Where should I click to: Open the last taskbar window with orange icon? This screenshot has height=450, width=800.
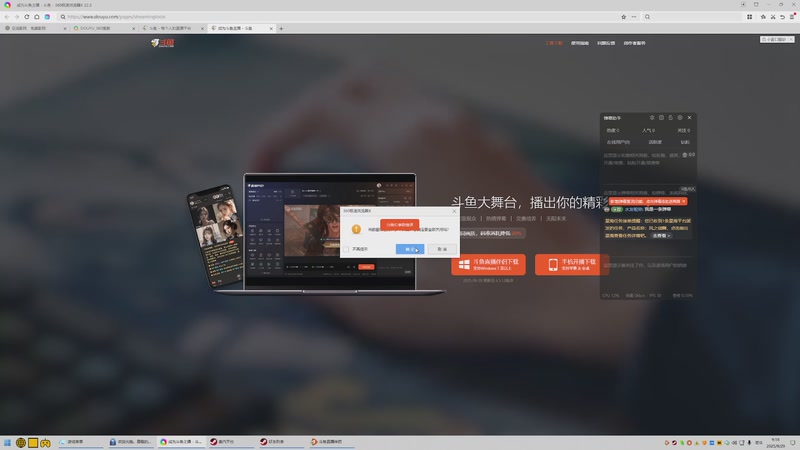coord(332,442)
